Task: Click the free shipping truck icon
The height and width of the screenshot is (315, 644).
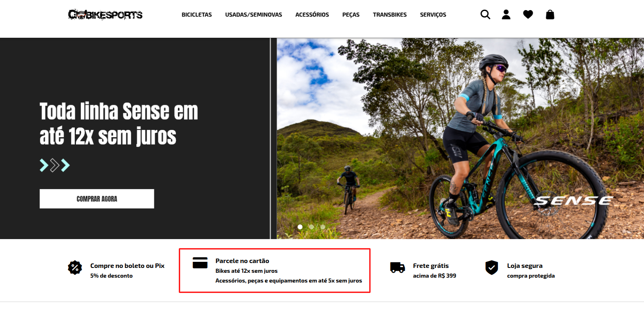Action: (398, 268)
